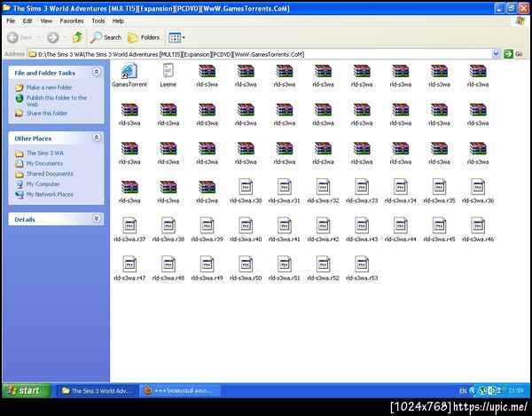Viewport: 532px width, 416px height.
Task: Select the rld-s3wa.r53 file
Action: point(362,269)
